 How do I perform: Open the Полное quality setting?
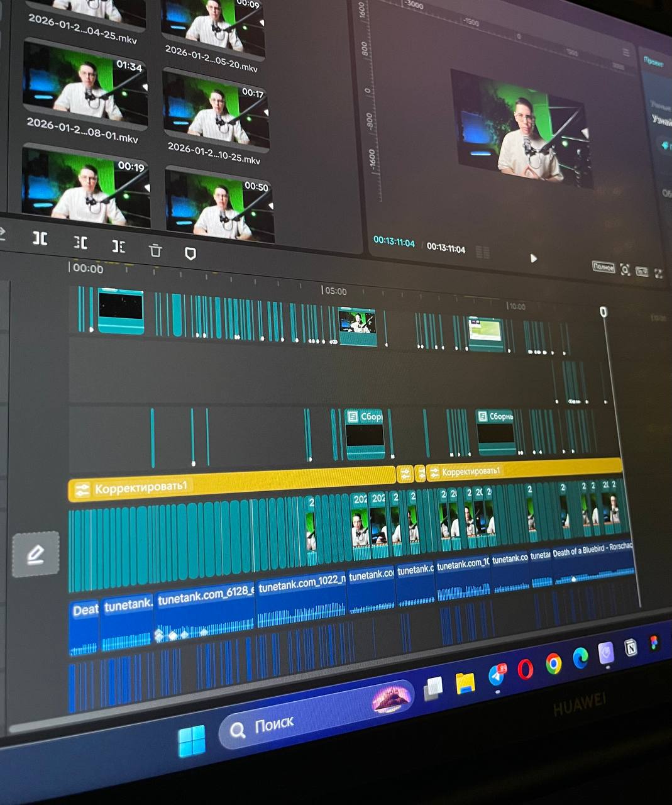tap(603, 267)
